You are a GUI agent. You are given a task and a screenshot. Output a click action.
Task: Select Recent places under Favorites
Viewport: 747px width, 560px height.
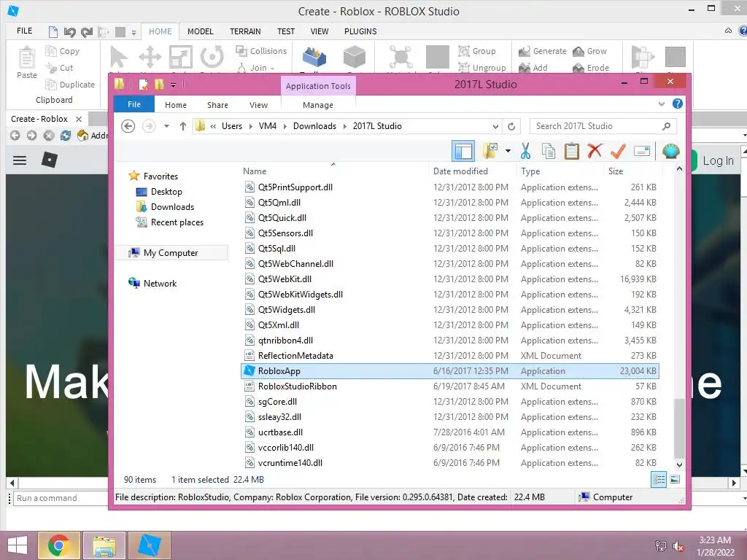[x=177, y=222]
